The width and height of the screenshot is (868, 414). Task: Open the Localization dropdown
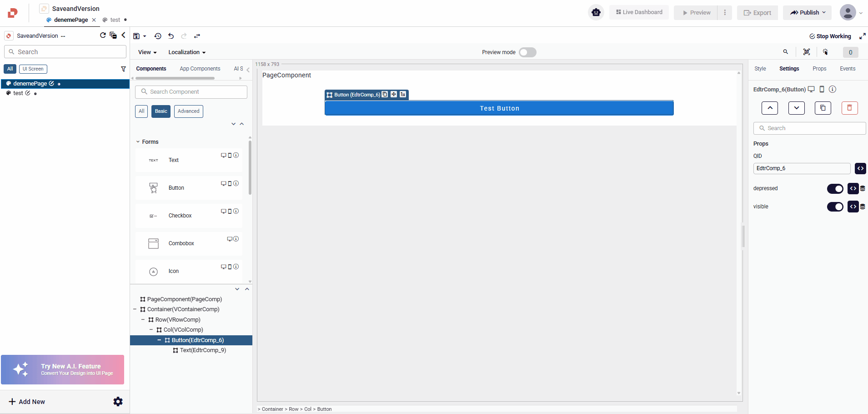click(186, 52)
